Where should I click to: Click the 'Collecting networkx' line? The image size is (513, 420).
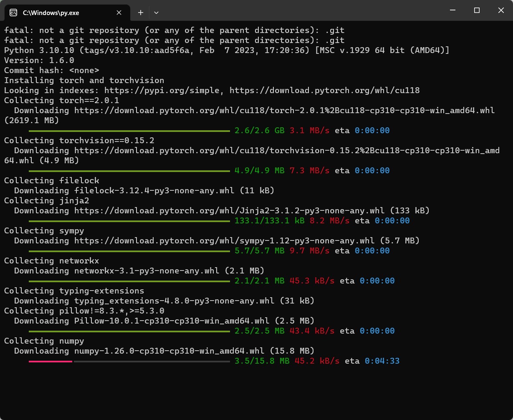pyautogui.click(x=52, y=261)
